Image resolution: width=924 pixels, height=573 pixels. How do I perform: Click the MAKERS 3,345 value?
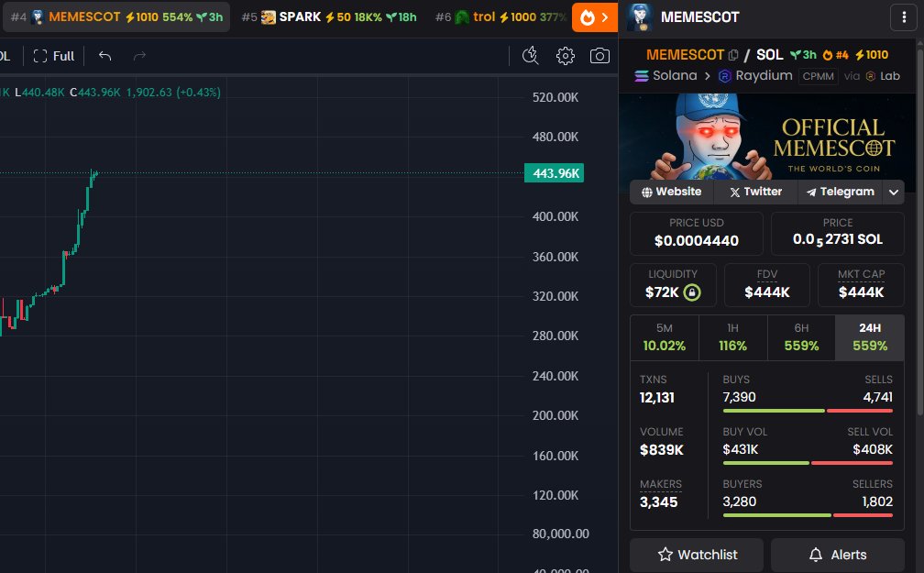(659, 502)
